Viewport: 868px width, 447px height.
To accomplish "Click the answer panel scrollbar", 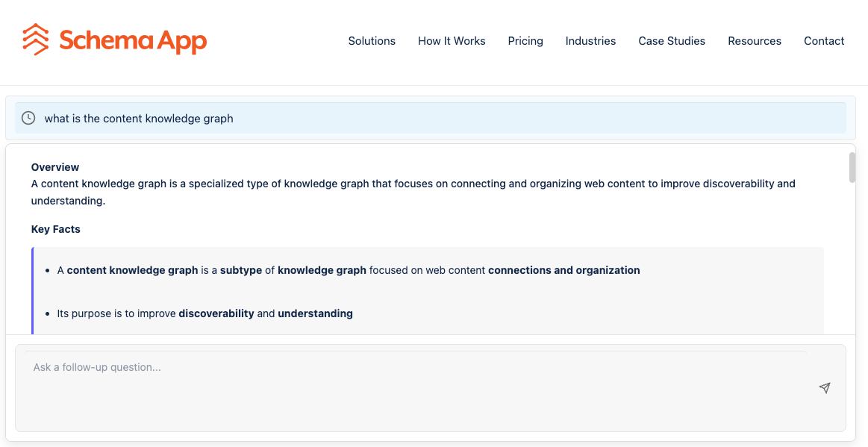I will coord(852,167).
